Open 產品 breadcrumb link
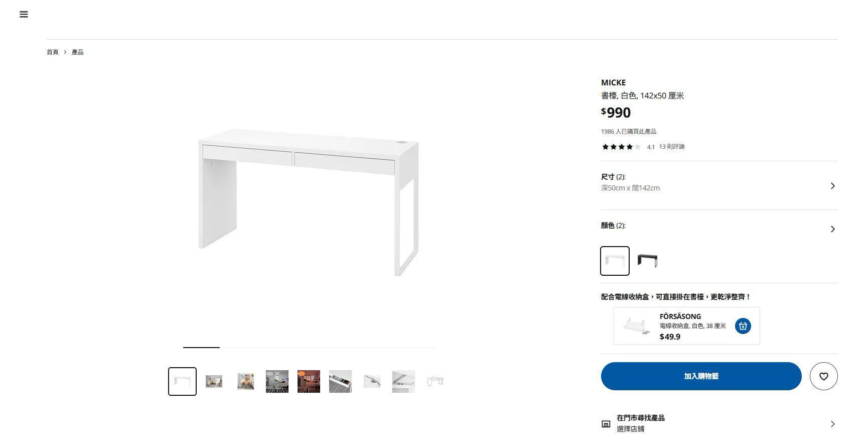The image size is (868, 440). tap(77, 52)
